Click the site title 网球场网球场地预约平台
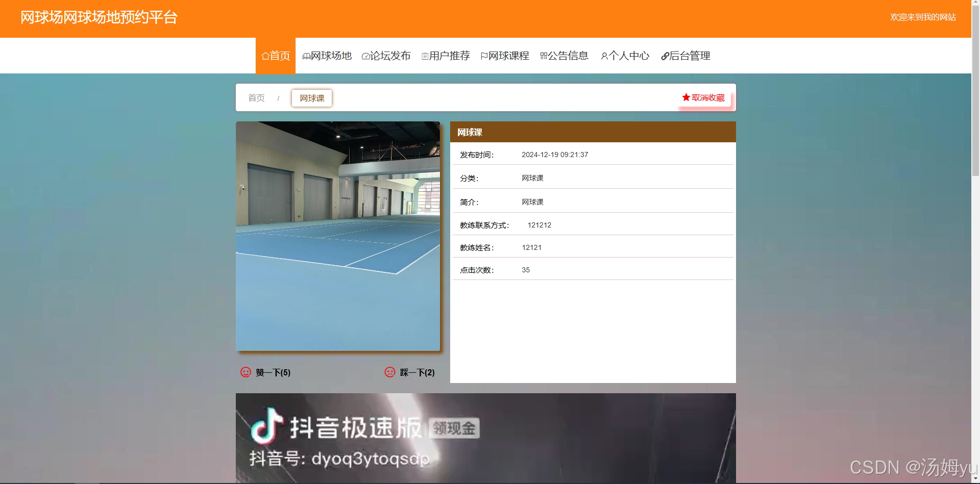Image resolution: width=980 pixels, height=484 pixels. point(99,17)
